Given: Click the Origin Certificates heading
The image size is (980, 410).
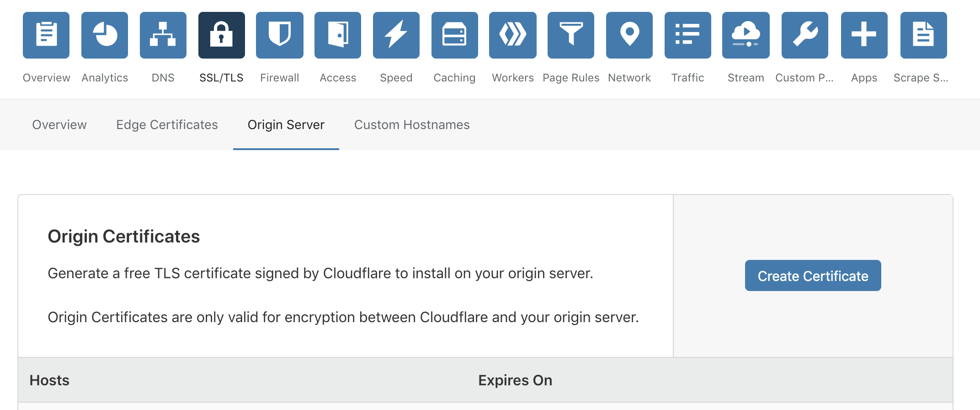Looking at the screenshot, I should (x=124, y=237).
